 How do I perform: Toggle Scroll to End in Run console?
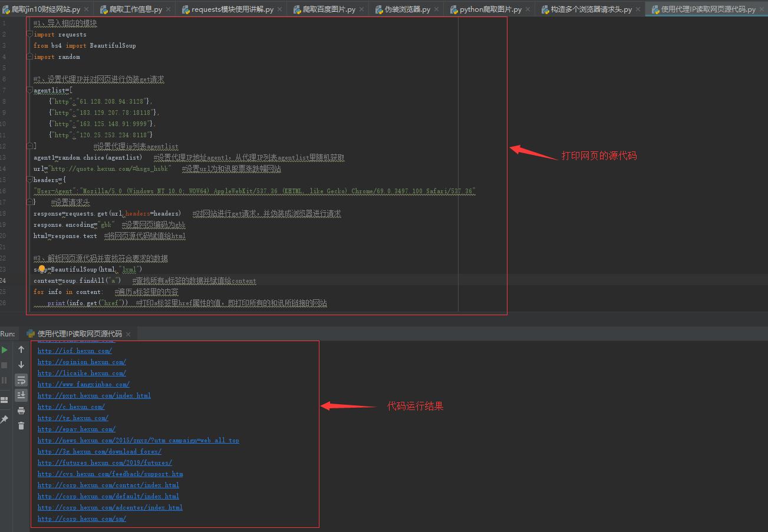tap(21, 395)
